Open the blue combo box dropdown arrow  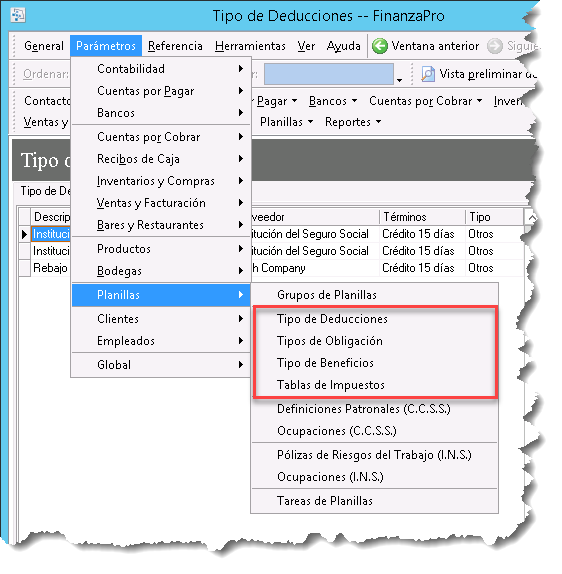399,79
